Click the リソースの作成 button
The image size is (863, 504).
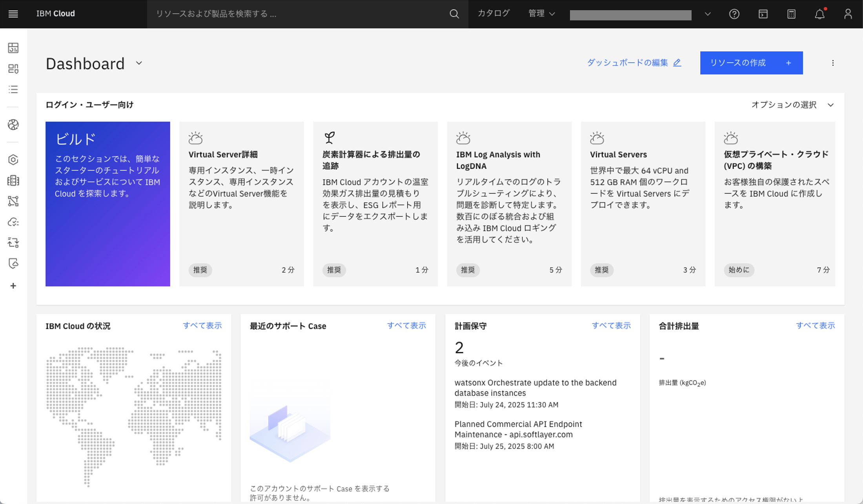click(x=751, y=63)
